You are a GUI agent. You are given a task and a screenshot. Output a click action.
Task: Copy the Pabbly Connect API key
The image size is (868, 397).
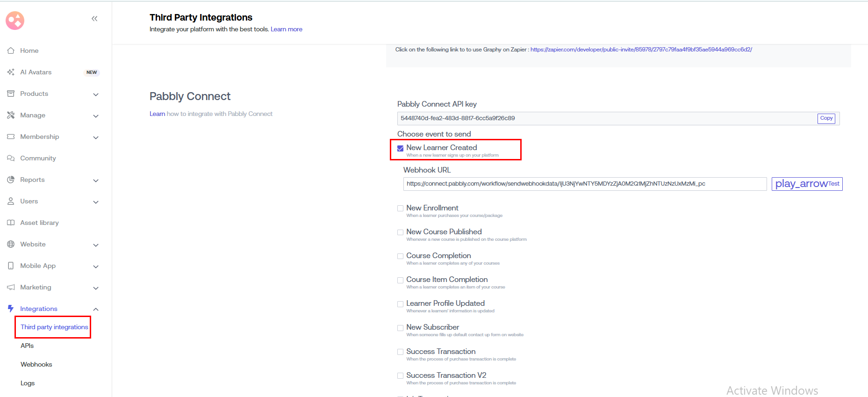[x=826, y=118]
